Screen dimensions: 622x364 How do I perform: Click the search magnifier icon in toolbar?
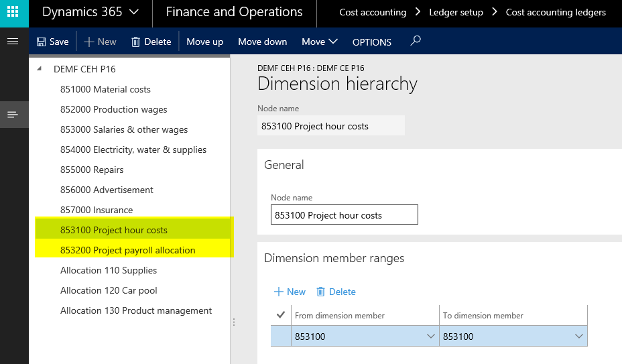[x=416, y=41]
